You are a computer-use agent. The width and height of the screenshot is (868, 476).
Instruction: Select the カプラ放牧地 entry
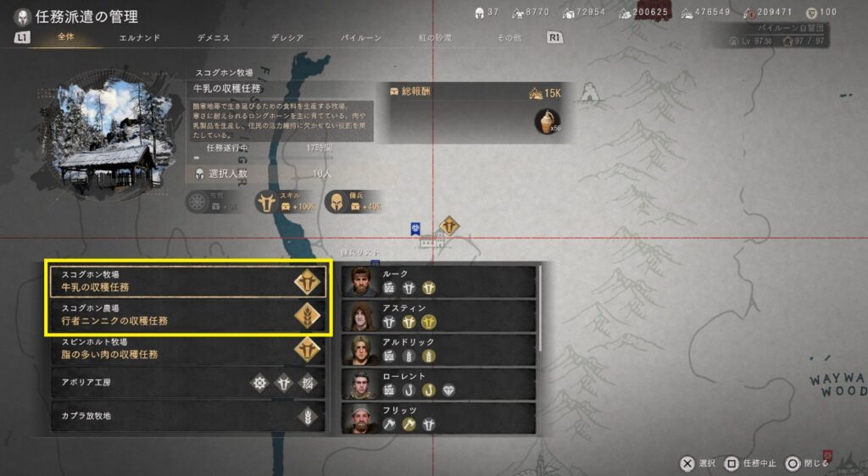(188, 417)
